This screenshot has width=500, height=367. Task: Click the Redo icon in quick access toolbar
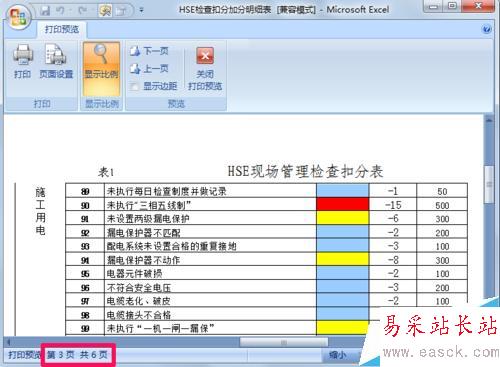click(83, 11)
